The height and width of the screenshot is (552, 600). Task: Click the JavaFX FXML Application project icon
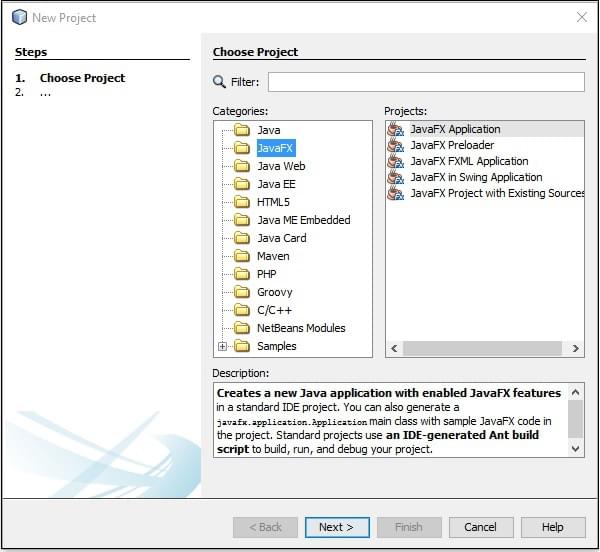(396, 161)
